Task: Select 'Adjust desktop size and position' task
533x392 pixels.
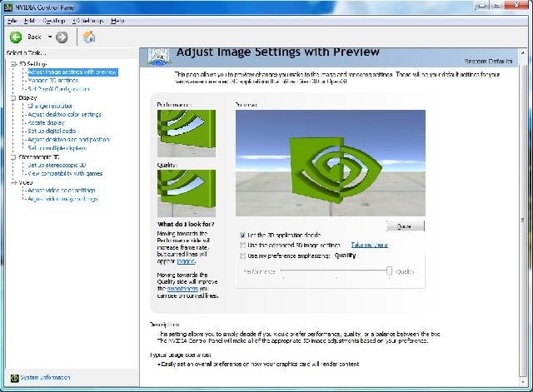Action: (x=68, y=140)
